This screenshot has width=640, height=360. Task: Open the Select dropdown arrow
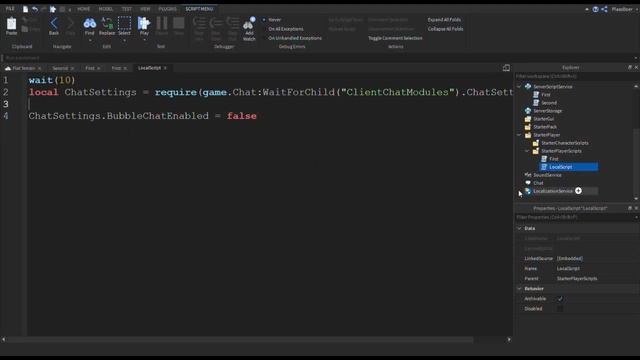(124, 40)
